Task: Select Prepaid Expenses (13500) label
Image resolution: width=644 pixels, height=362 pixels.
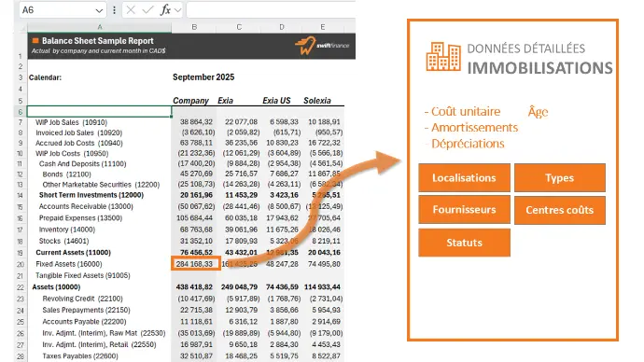Action: 80,218
